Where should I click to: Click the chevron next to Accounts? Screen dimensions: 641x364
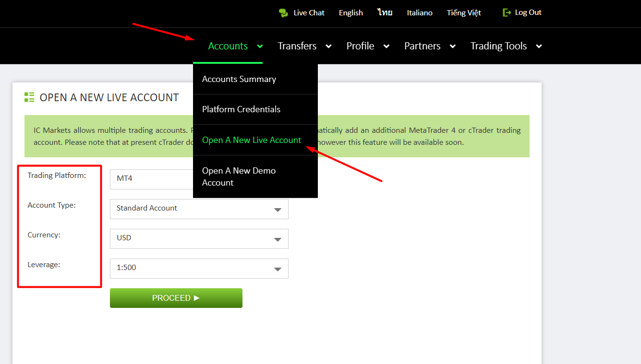[x=260, y=47]
